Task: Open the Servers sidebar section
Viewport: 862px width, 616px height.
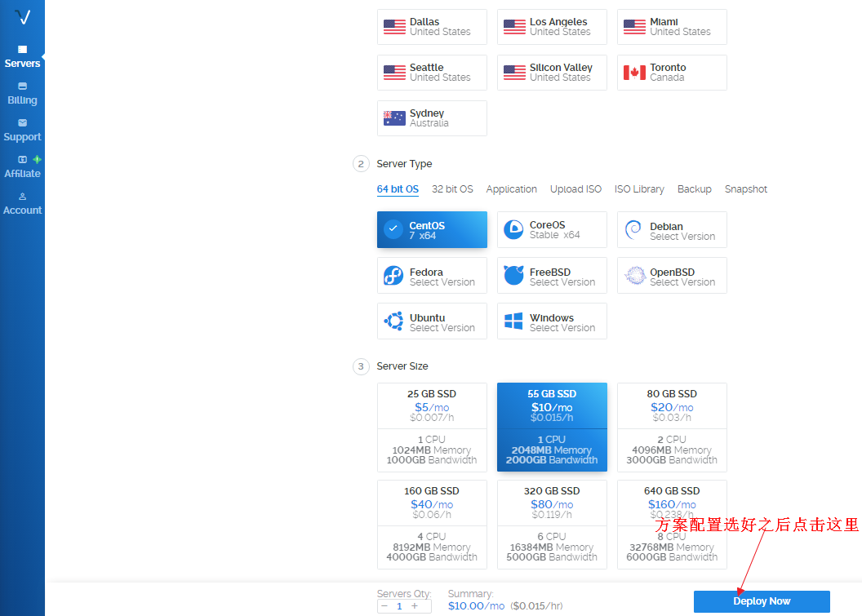Action: pos(22,55)
